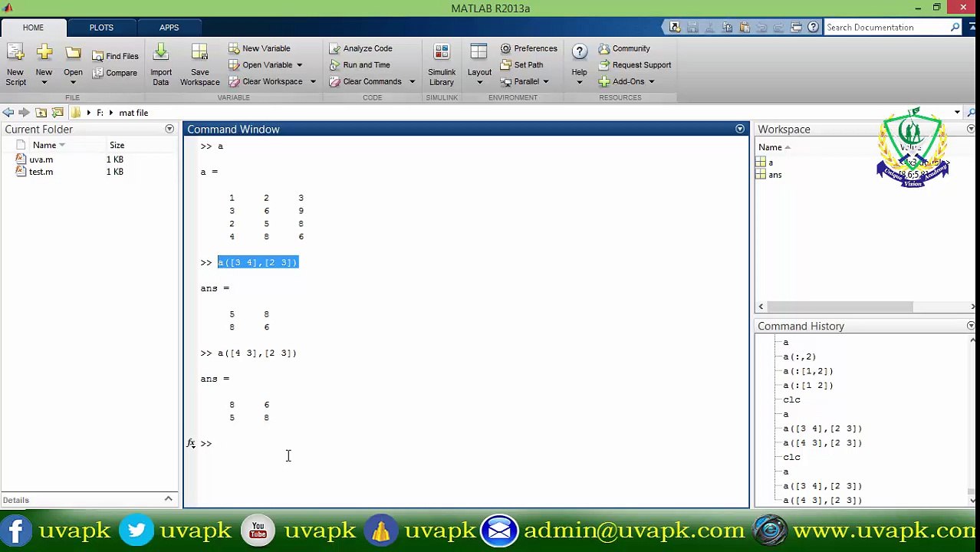
Task: Click Clear Workspace button
Action: click(265, 81)
